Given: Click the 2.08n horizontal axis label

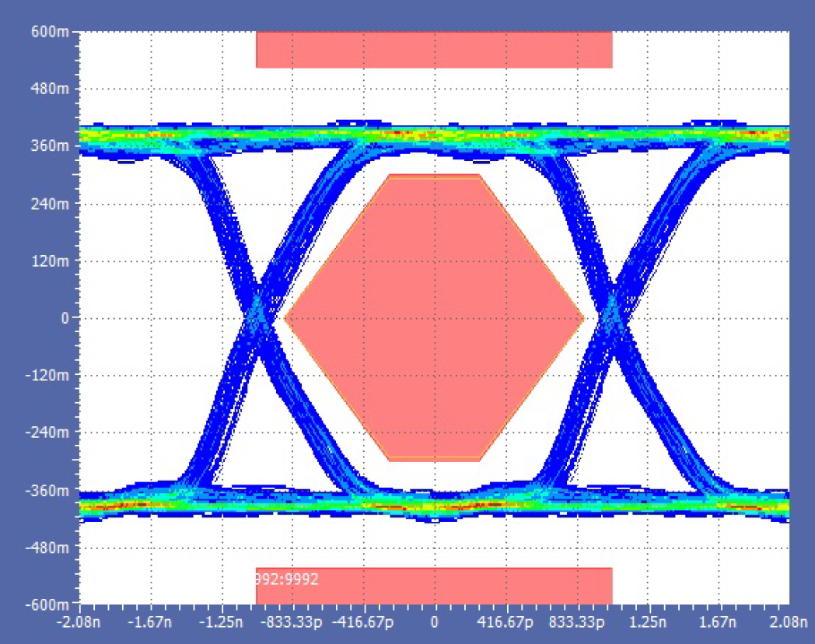Looking at the screenshot, I should pos(789,622).
